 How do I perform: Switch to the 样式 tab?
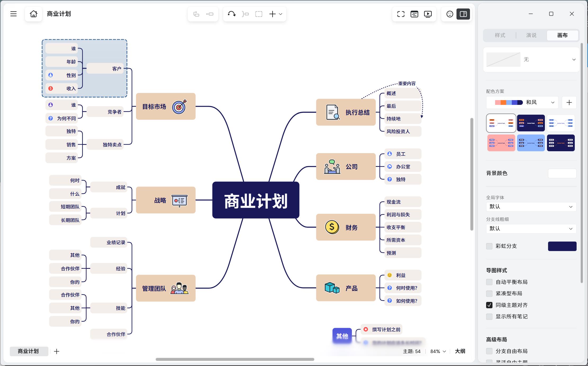[500, 35]
